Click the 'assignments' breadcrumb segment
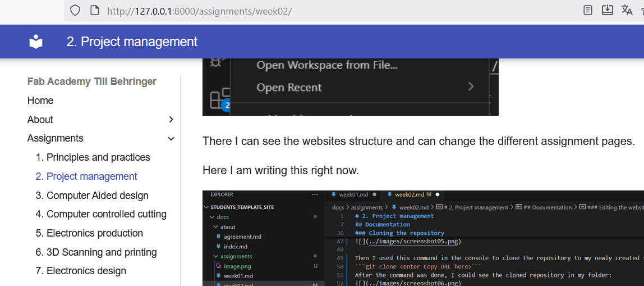 click(366, 207)
